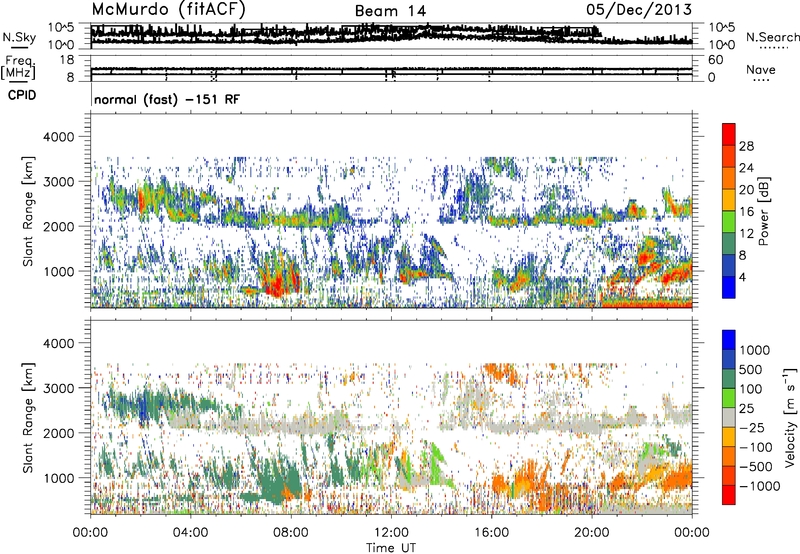800x554 pixels.
Task: Click the 20:00 time tick label
Action: tap(592, 533)
